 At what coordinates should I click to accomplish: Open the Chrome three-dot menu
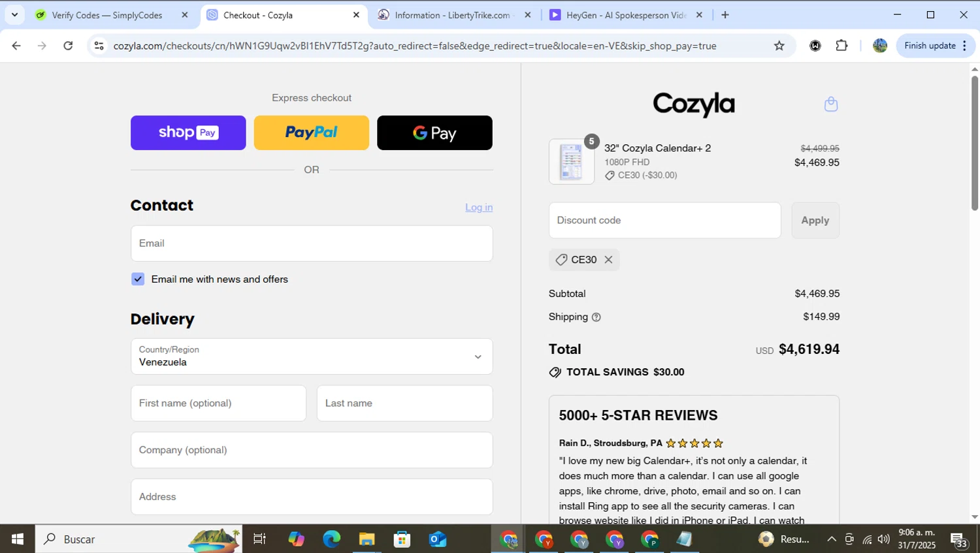tap(965, 46)
